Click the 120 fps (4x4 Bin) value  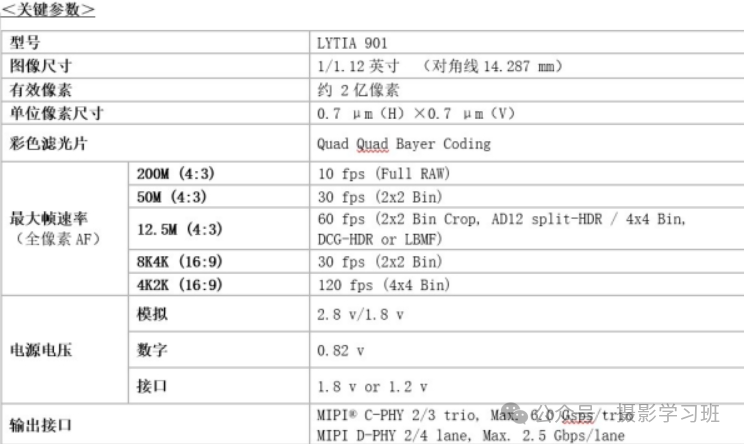(x=383, y=285)
